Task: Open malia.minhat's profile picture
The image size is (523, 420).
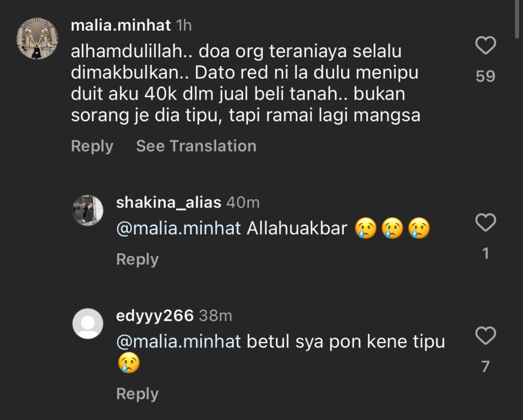Action: (37, 38)
